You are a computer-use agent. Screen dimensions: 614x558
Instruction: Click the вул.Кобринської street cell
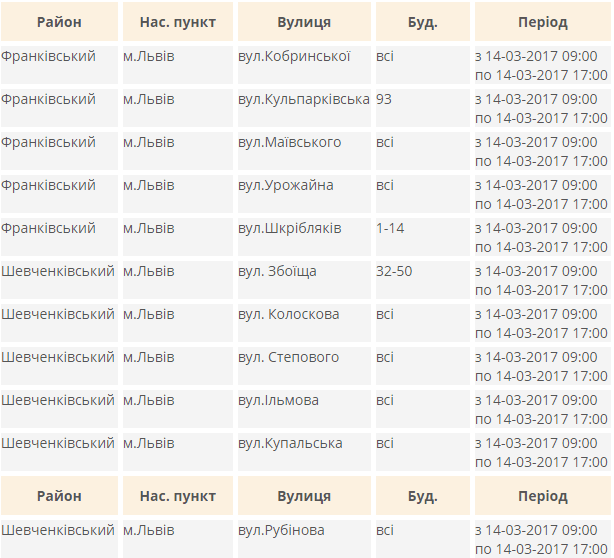(x=294, y=56)
